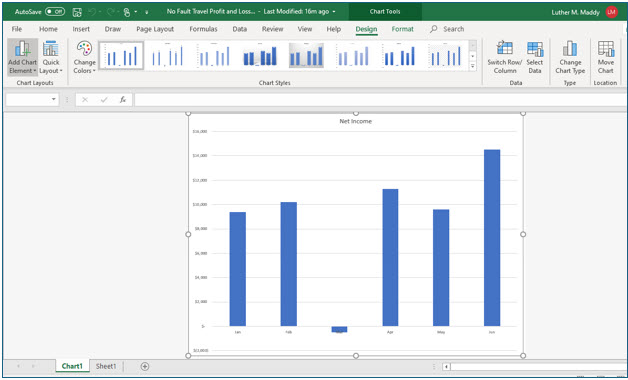Select the eighth chart style thumbnail
628x380 pixels.
pos(446,55)
